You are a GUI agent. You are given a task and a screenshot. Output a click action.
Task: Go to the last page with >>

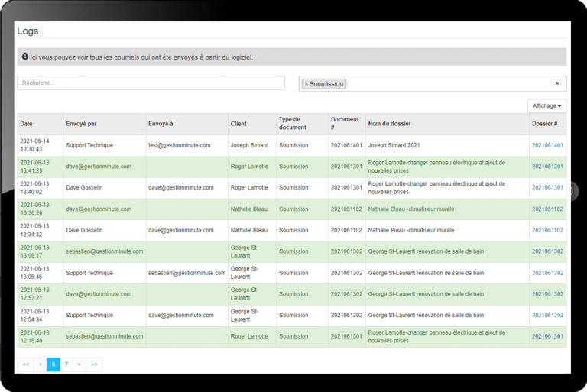[x=94, y=364]
